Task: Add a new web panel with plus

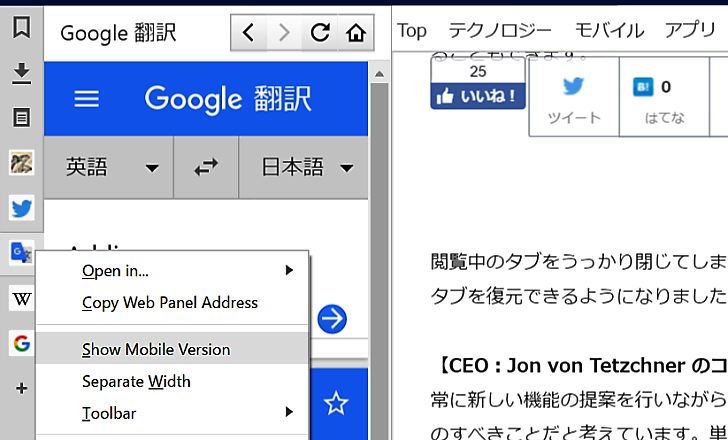Action: pos(21,388)
